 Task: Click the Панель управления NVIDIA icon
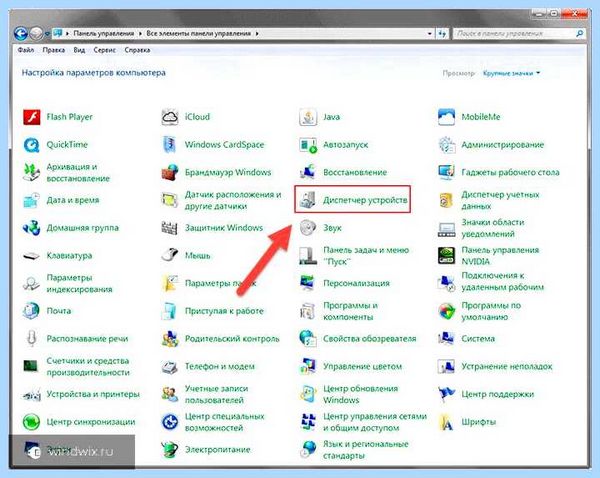click(447, 256)
